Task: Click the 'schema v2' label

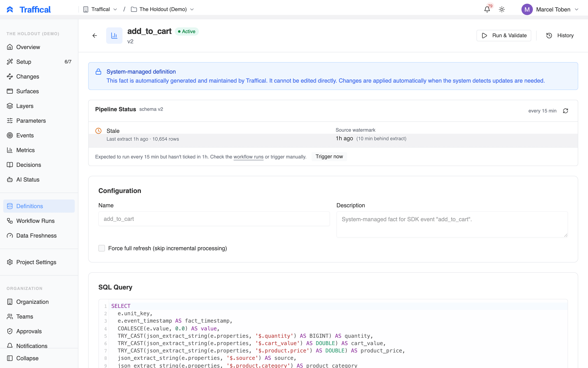Action: tap(151, 109)
